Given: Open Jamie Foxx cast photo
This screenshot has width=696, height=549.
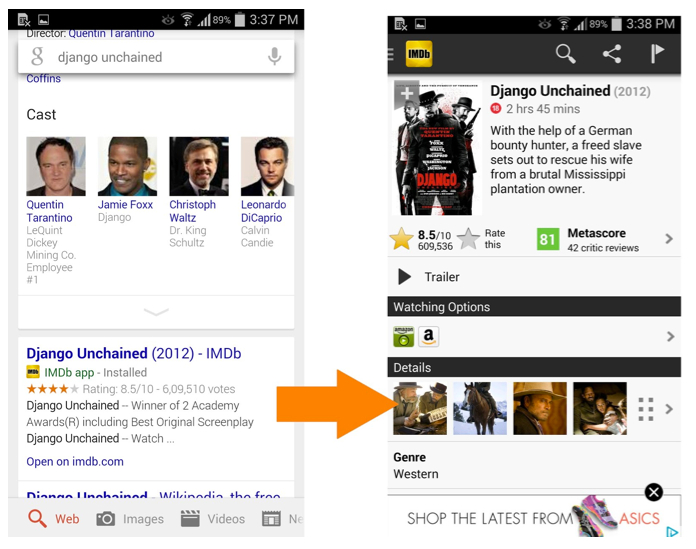Looking at the screenshot, I should click(x=127, y=166).
